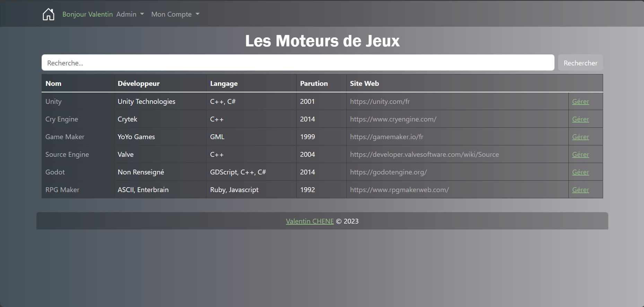Screen dimensions: 644x307
Task: Select the Source Engine name cell
Action: point(78,154)
